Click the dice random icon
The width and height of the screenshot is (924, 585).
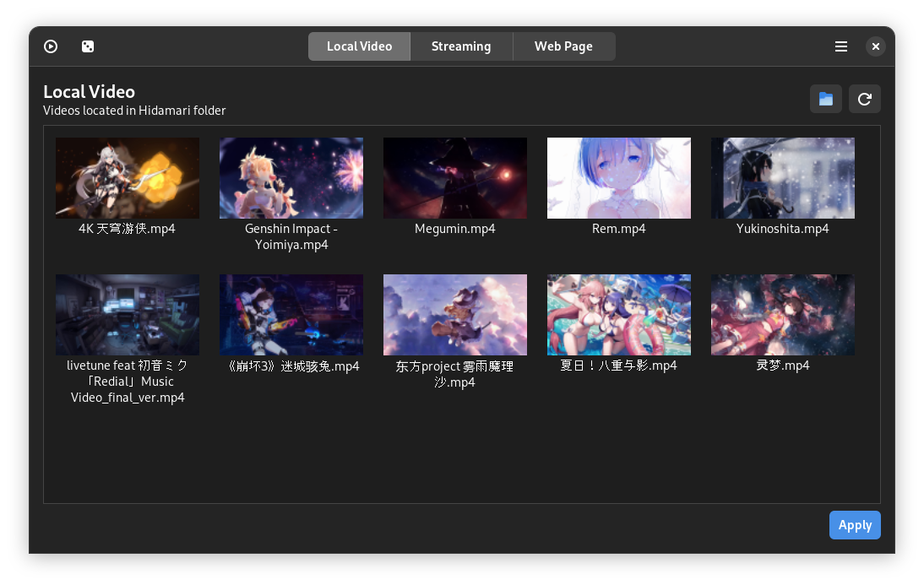point(88,46)
